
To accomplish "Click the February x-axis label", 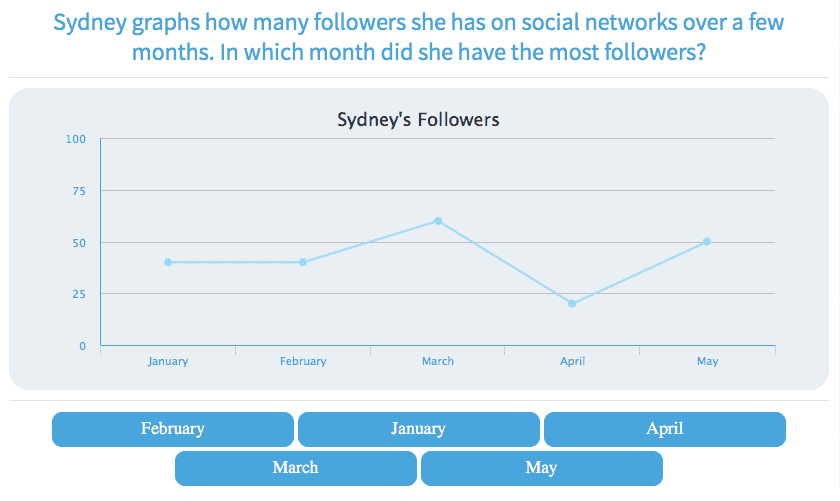I will point(303,361).
